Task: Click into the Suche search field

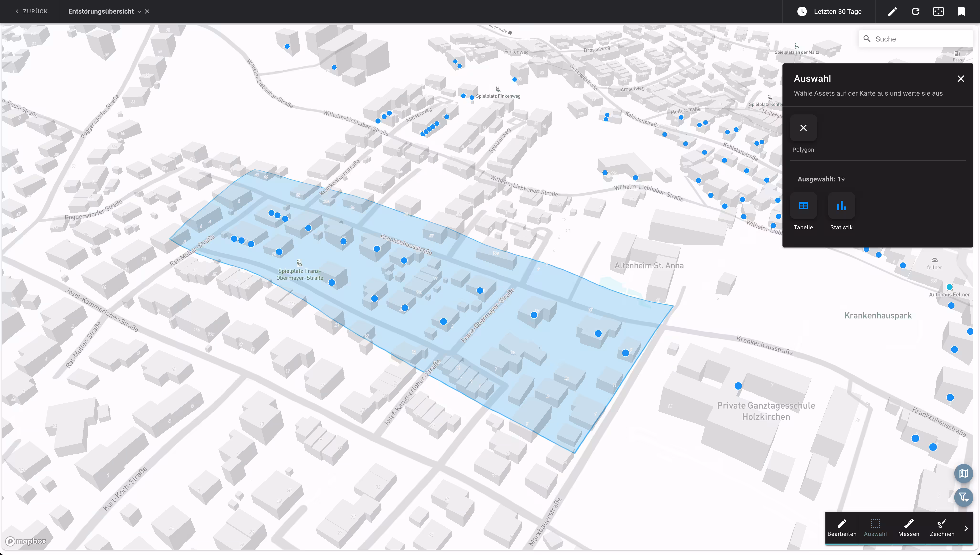Action: coord(916,39)
